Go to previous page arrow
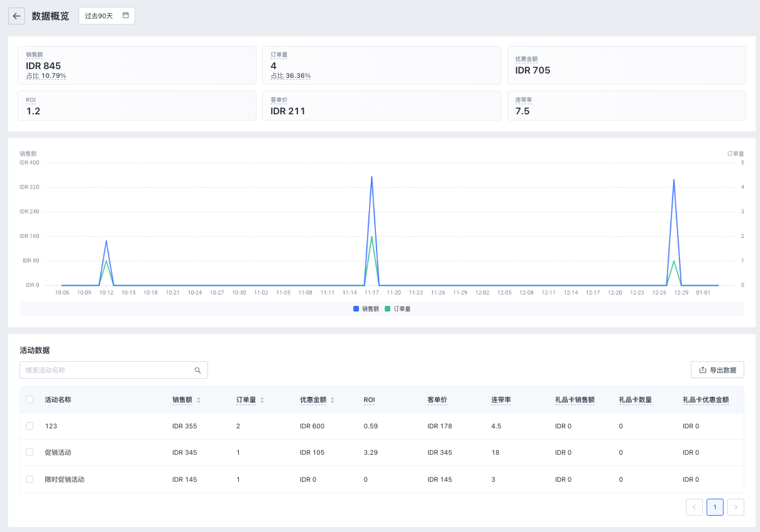Viewport: 760px width, 532px height. [x=694, y=507]
